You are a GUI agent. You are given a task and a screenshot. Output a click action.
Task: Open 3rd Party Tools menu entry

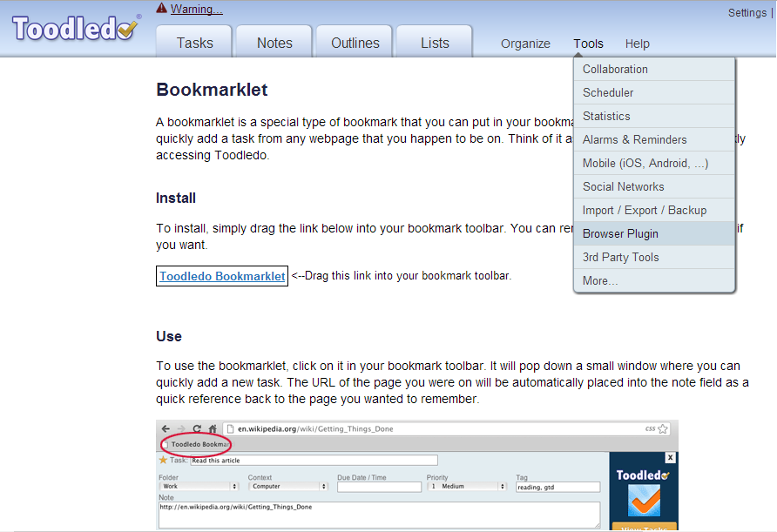coord(654,257)
